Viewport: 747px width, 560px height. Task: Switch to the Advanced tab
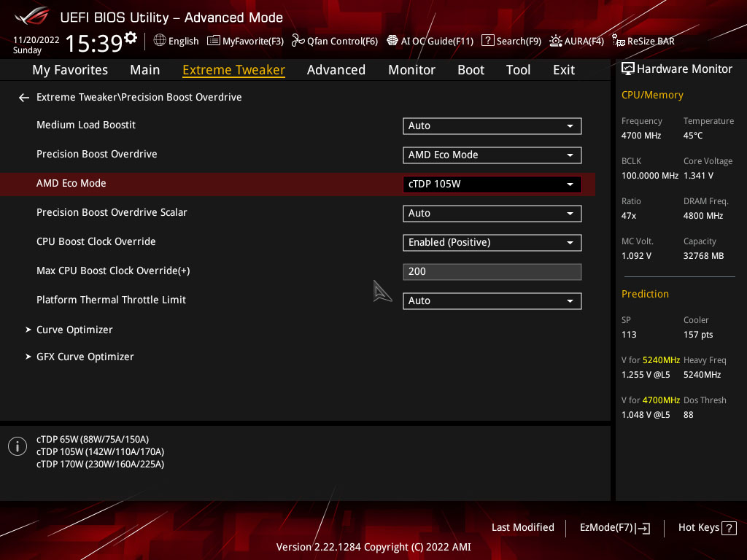[336, 70]
